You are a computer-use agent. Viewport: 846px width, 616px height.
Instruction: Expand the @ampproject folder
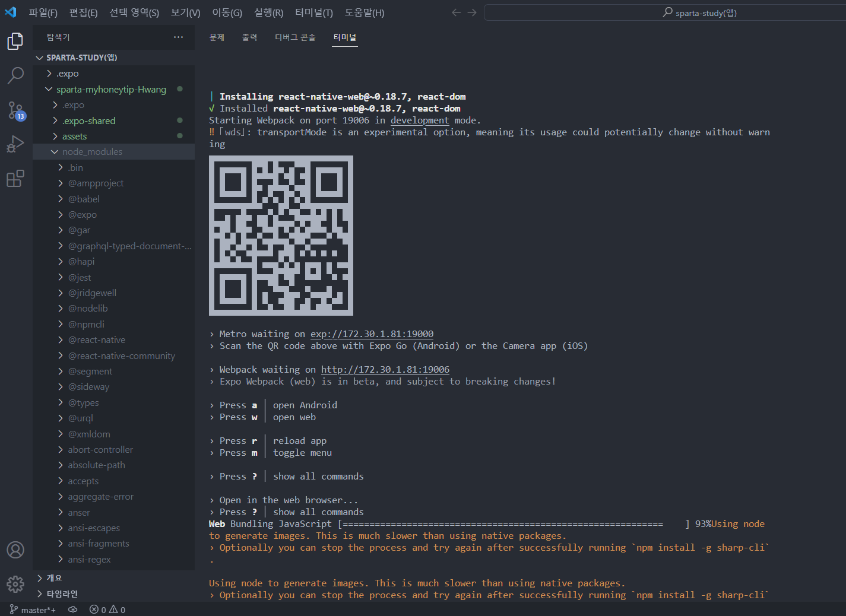point(113,183)
